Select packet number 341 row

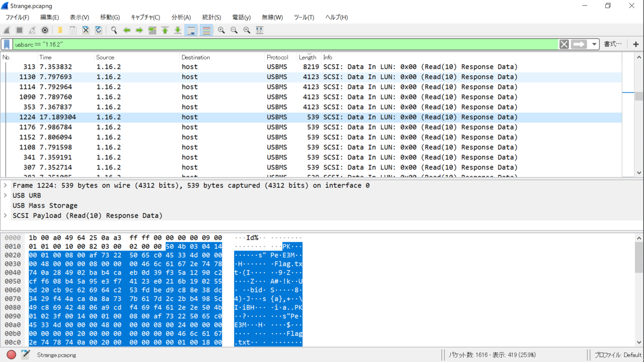[x=311, y=157]
